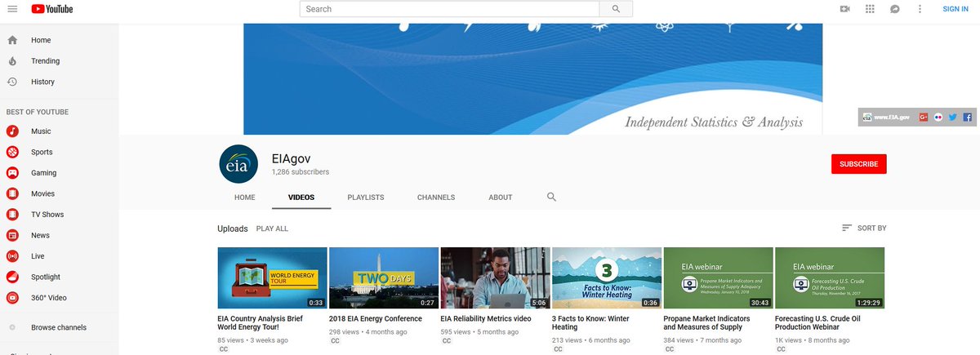The image size is (980, 355).
Task: Click the Live broadcast icon
Action: pos(12,256)
